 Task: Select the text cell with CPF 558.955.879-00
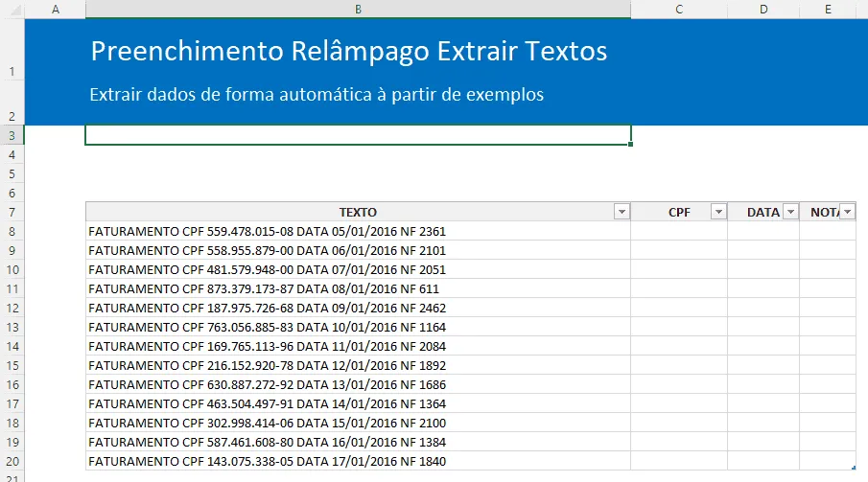[358, 251]
